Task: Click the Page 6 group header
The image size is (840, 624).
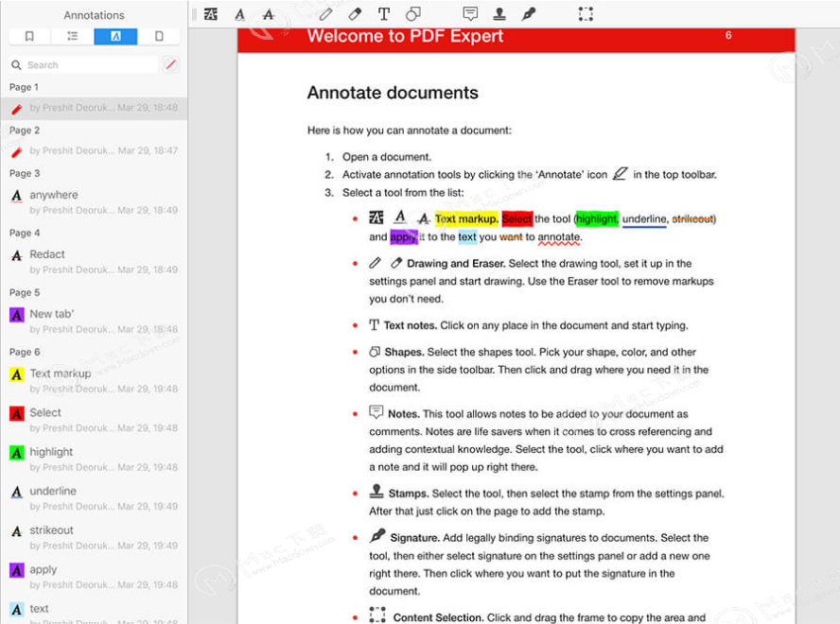Action: pos(25,352)
